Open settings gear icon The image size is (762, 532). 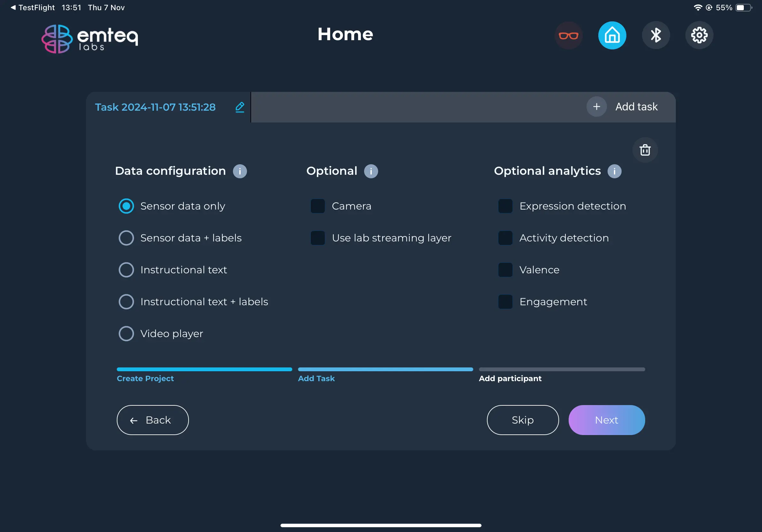point(698,35)
